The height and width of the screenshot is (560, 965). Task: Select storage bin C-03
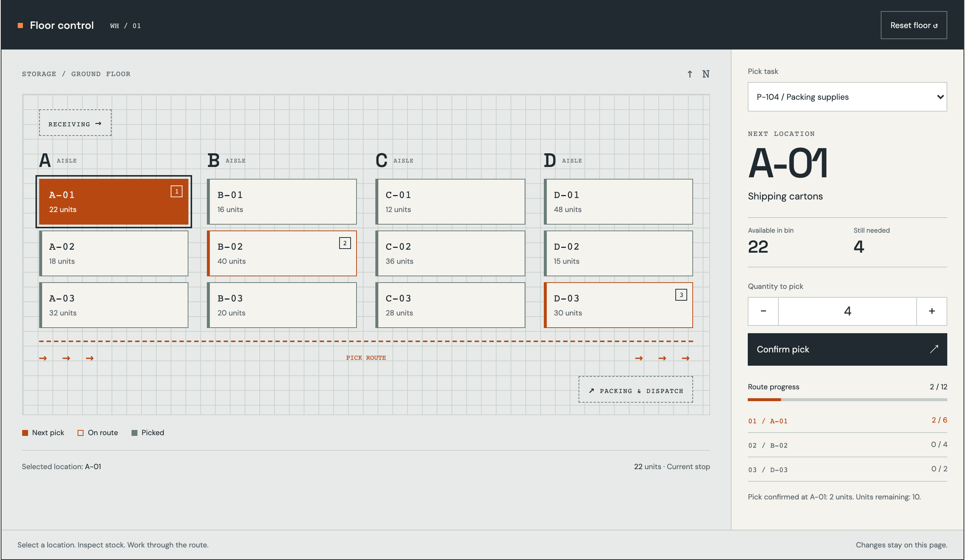click(x=450, y=305)
